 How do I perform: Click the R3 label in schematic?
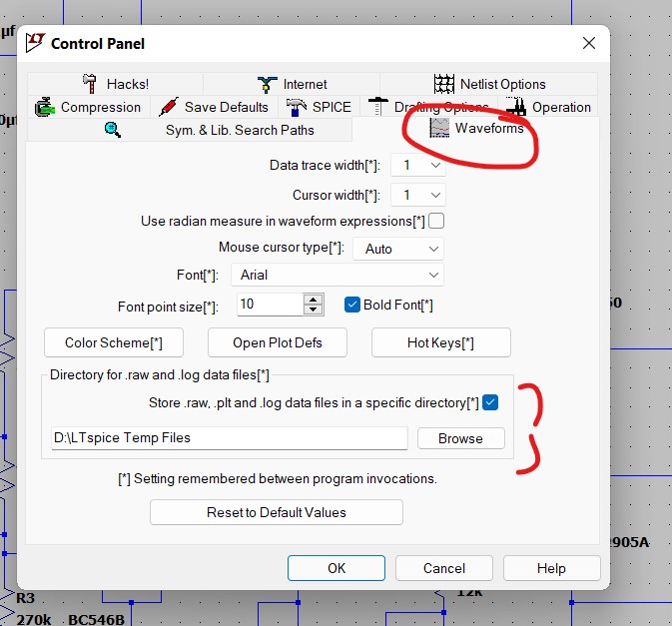[x=25, y=598]
